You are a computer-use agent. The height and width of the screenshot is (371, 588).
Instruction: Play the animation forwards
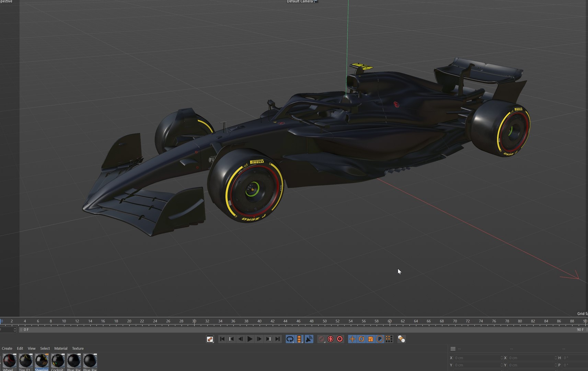point(250,339)
